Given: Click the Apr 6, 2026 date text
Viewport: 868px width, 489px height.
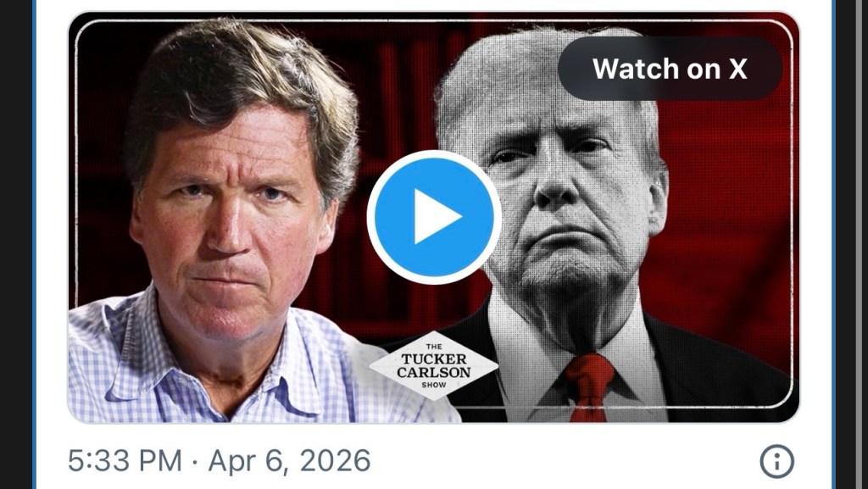Looking at the screenshot, I should tap(290, 461).
